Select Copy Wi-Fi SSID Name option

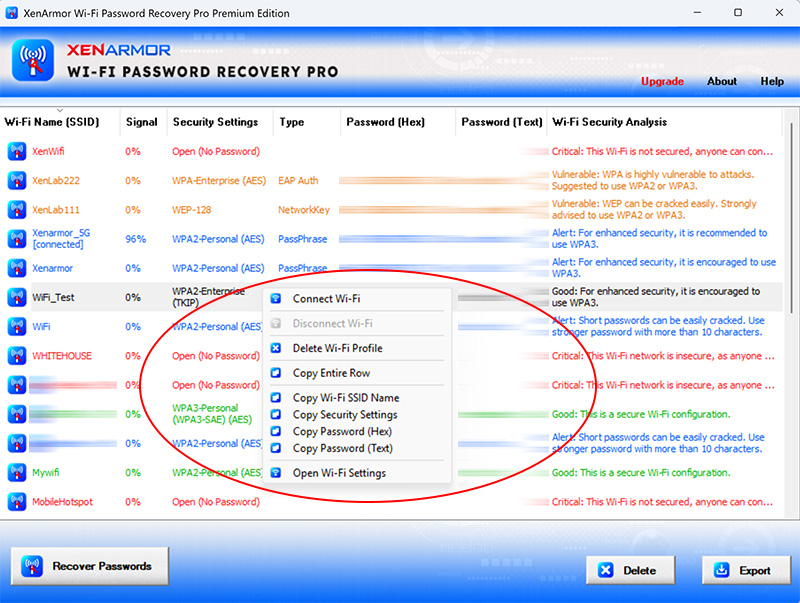(345, 398)
